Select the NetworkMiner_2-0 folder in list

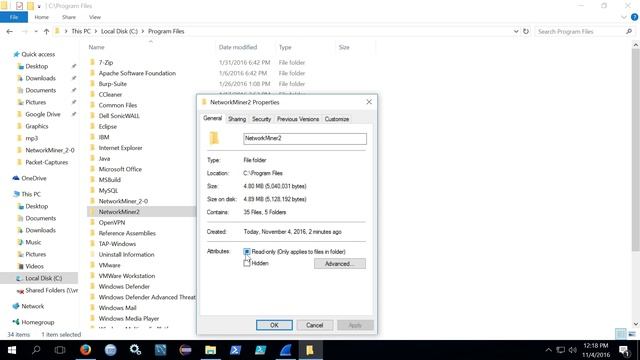(x=123, y=201)
